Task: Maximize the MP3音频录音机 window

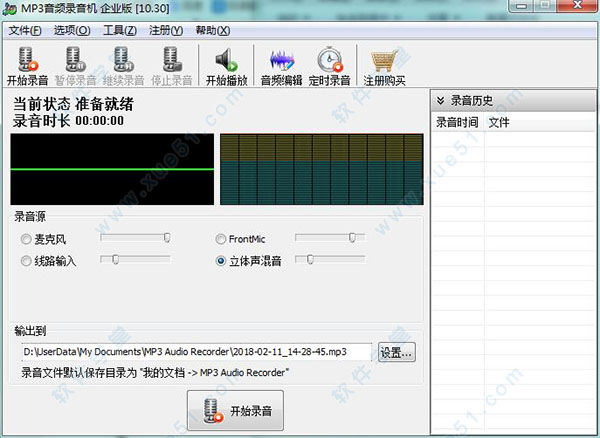Action: coord(545,5)
